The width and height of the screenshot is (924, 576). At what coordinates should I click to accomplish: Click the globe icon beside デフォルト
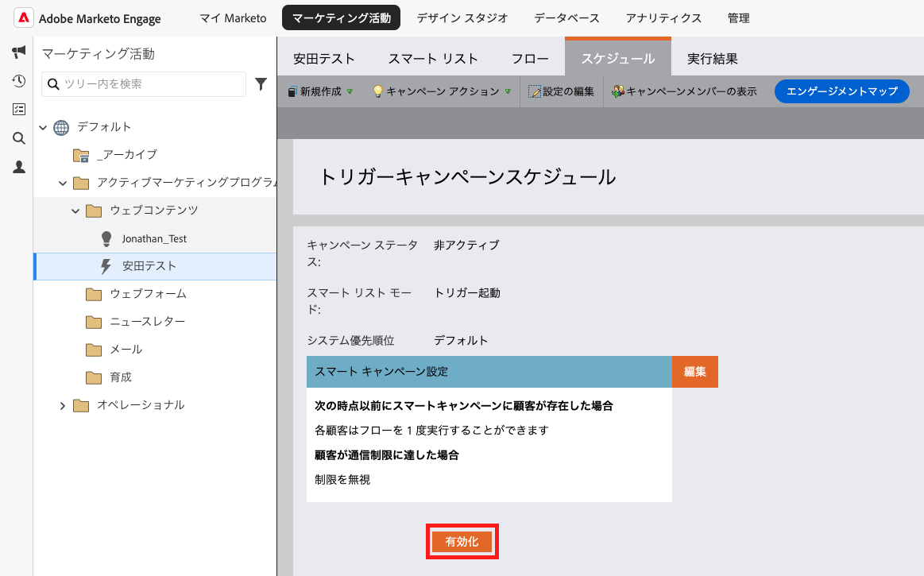pos(61,127)
